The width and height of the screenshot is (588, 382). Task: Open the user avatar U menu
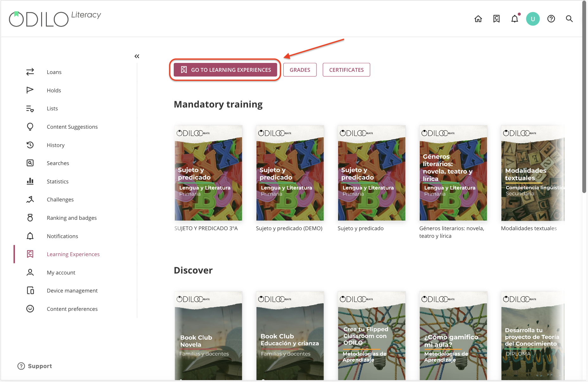[x=533, y=19]
